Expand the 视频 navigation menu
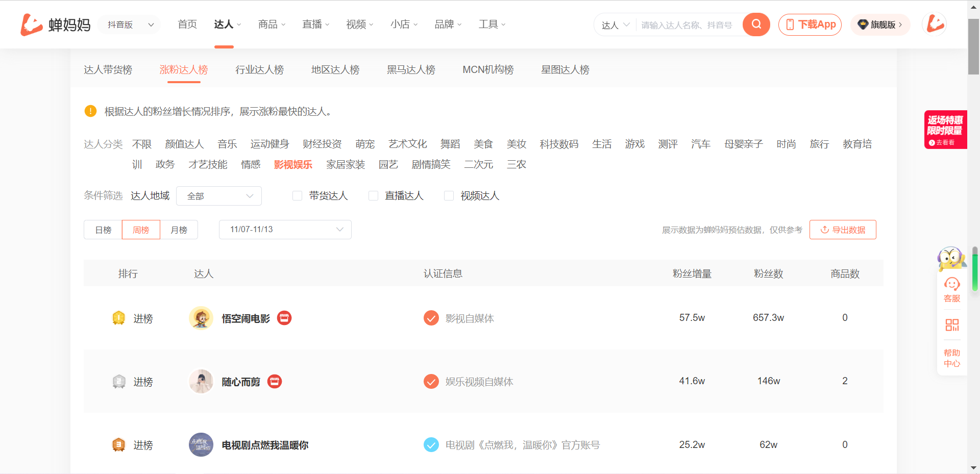980x474 pixels. (x=359, y=24)
